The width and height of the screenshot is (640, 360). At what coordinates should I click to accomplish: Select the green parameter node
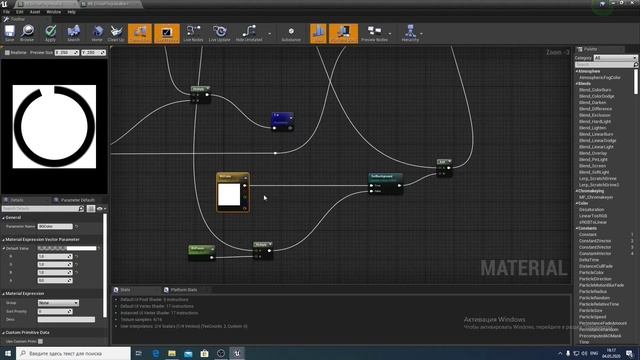202,253
